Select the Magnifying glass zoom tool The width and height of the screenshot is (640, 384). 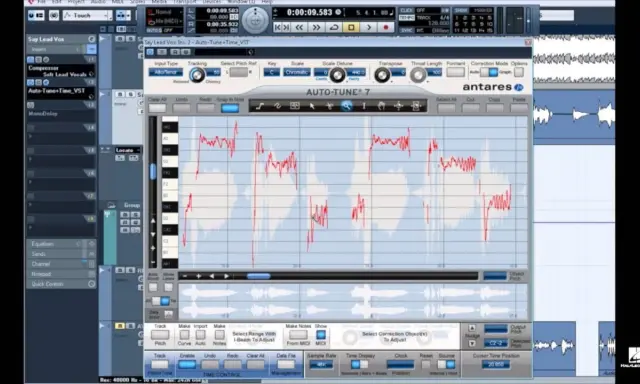coord(347,106)
